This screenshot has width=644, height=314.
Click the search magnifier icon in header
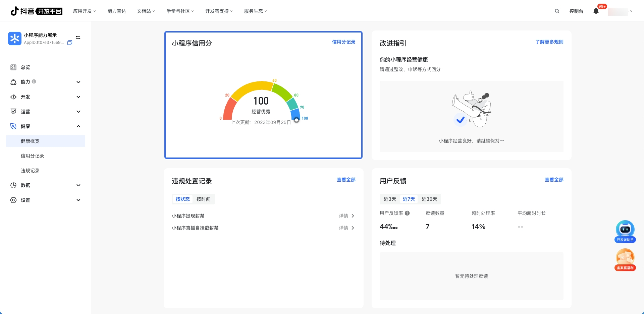pos(557,11)
